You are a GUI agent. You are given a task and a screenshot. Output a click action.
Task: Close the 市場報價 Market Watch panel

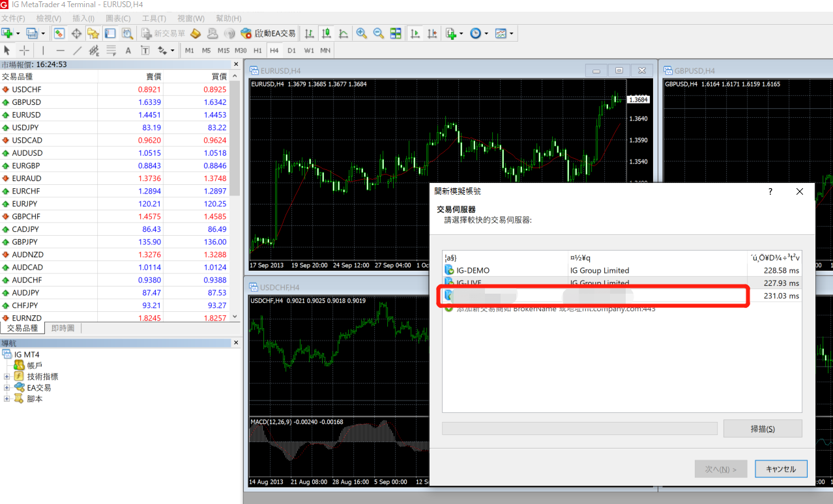236,64
